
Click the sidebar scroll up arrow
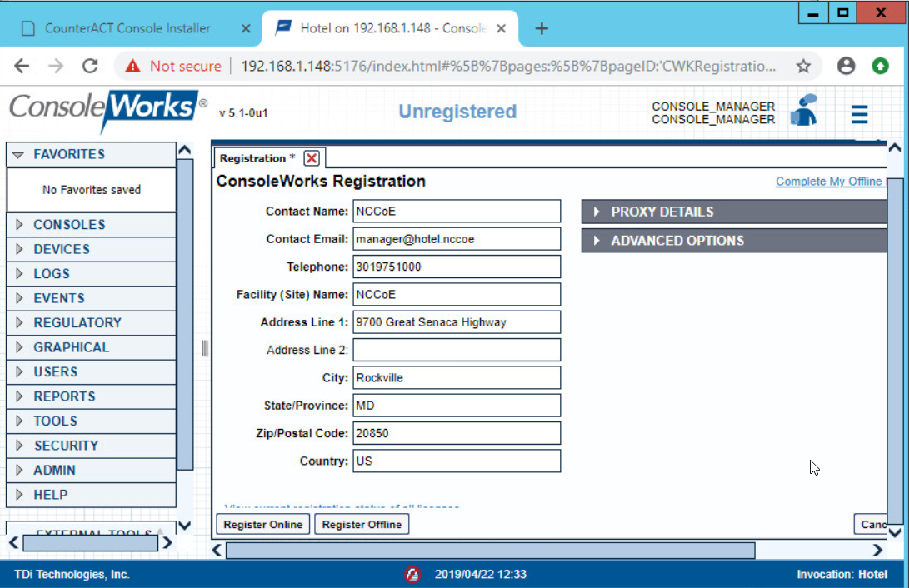pos(185,150)
